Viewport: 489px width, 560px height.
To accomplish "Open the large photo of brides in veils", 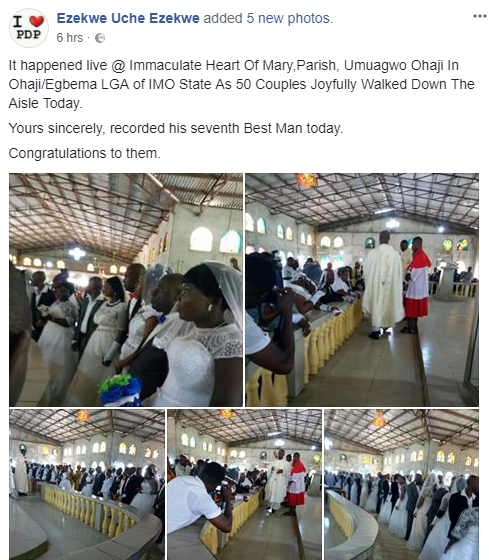I will pos(126,290).
